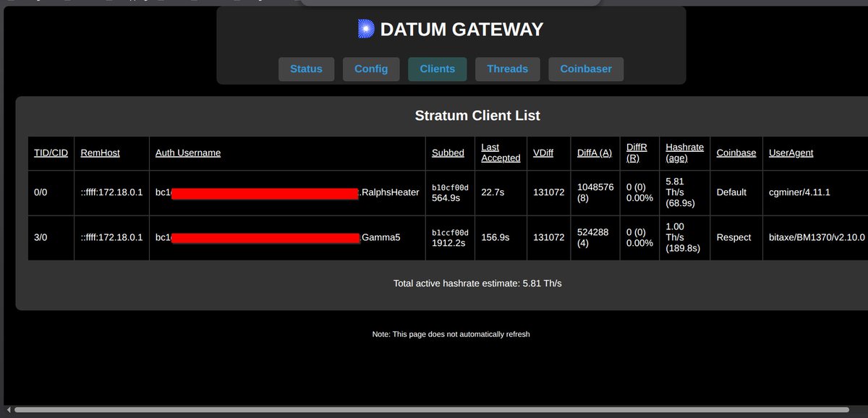Screen dimensions: 868x418
Task: Click DiffA value 1048576 (8)
Action: (x=595, y=192)
